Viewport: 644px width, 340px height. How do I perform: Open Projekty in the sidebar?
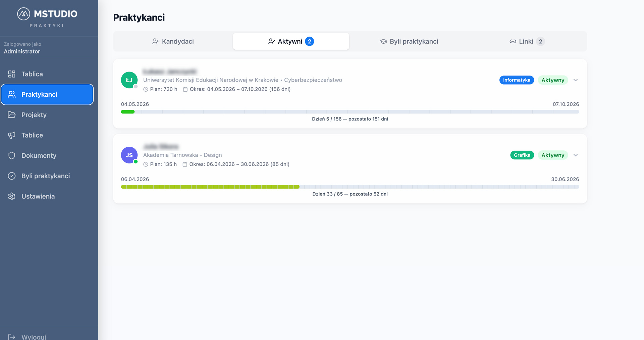47,115
